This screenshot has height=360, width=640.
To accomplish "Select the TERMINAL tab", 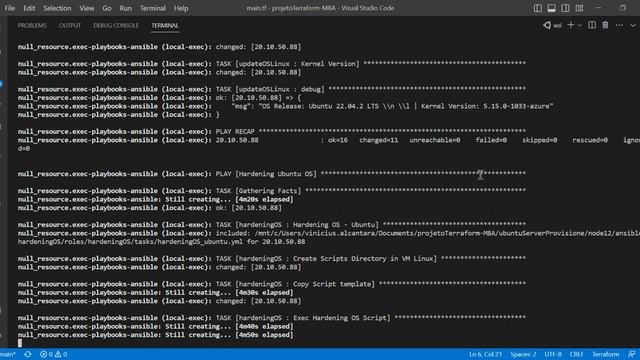I will (165, 25).
